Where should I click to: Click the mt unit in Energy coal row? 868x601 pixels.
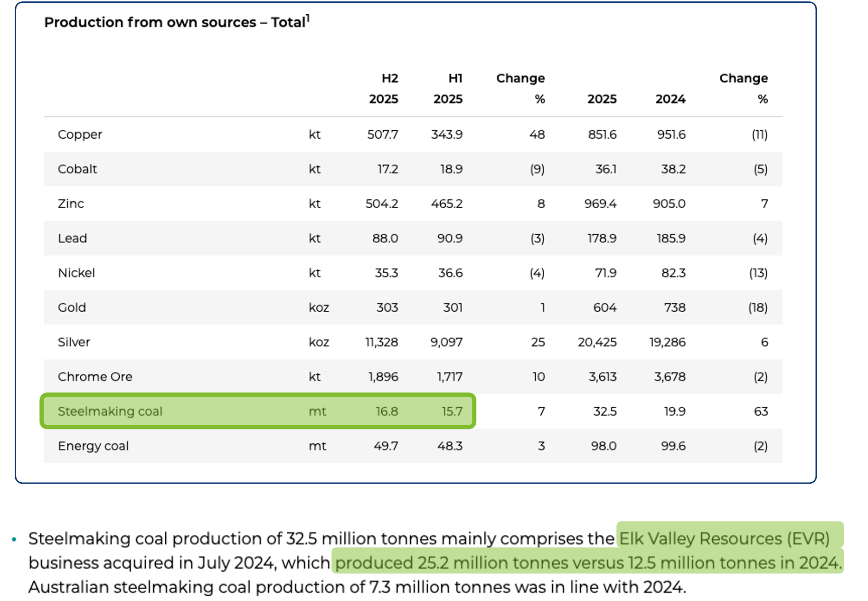click(317, 446)
